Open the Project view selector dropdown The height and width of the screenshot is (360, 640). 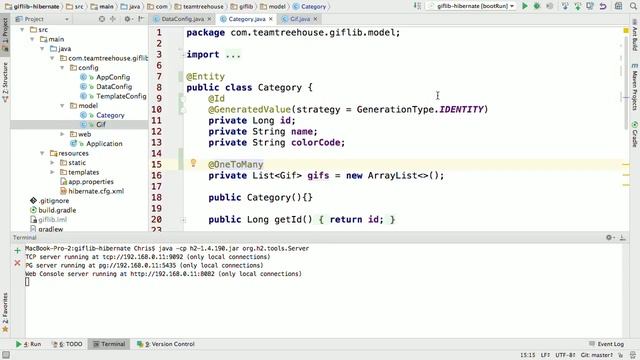click(41, 19)
